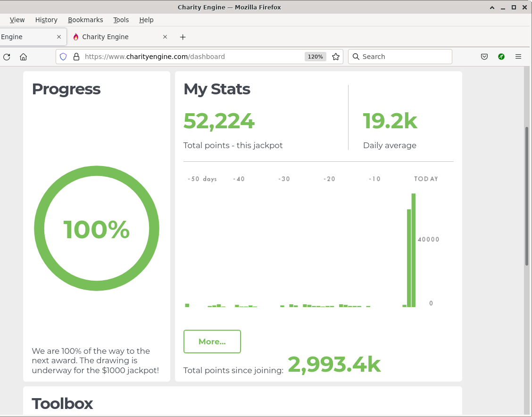This screenshot has width=532, height=417.
Task: Save the page to Pocket
Action: click(x=484, y=57)
